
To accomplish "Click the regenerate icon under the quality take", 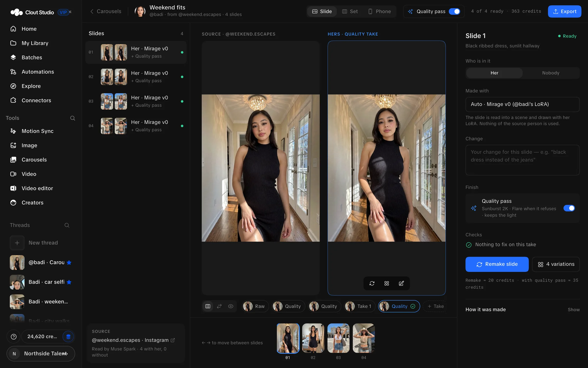I will point(372,283).
